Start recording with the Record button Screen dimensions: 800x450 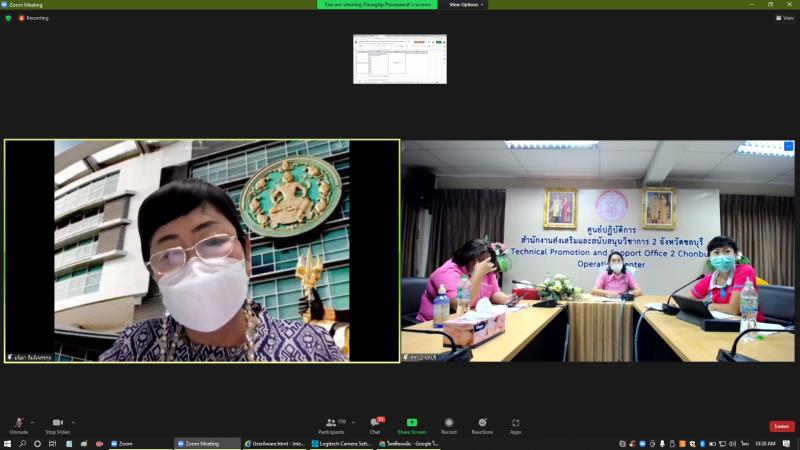(x=449, y=425)
